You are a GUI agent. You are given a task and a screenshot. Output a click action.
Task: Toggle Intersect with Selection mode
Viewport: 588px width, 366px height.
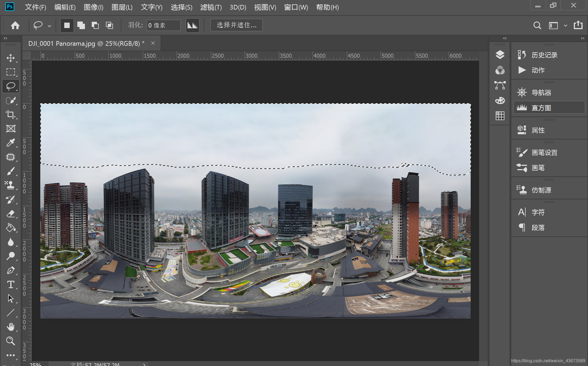click(109, 25)
